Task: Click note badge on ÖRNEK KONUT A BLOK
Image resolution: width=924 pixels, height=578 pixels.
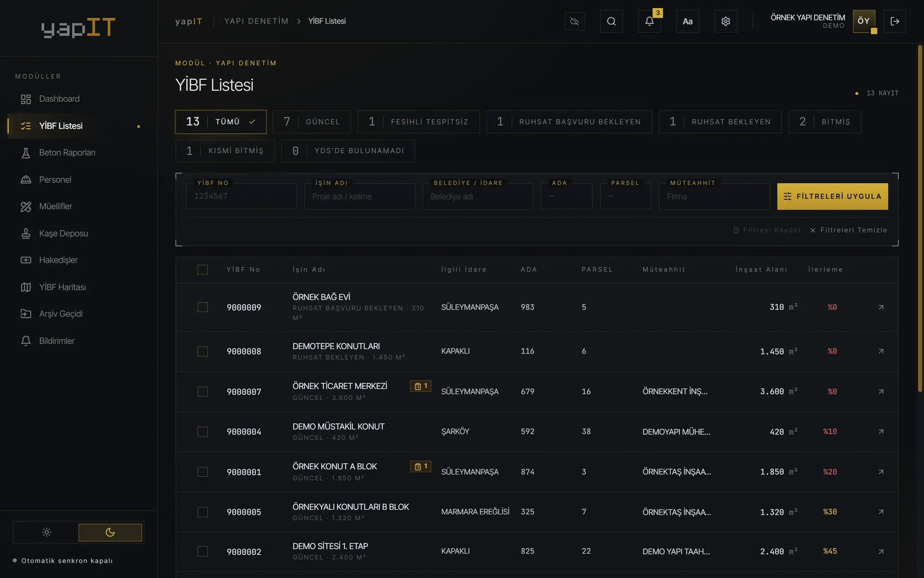Action: click(420, 466)
